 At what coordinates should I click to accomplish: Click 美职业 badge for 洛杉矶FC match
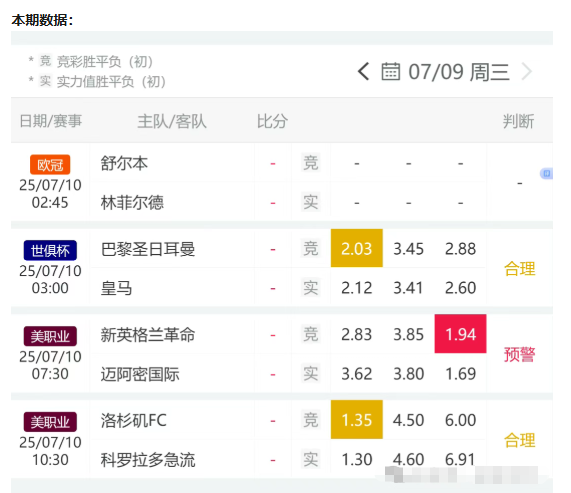coord(50,422)
